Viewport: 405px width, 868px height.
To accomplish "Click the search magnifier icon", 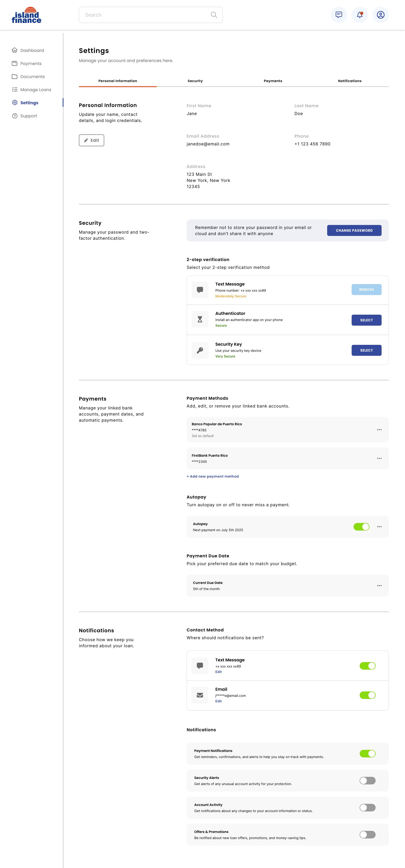I will [x=214, y=15].
